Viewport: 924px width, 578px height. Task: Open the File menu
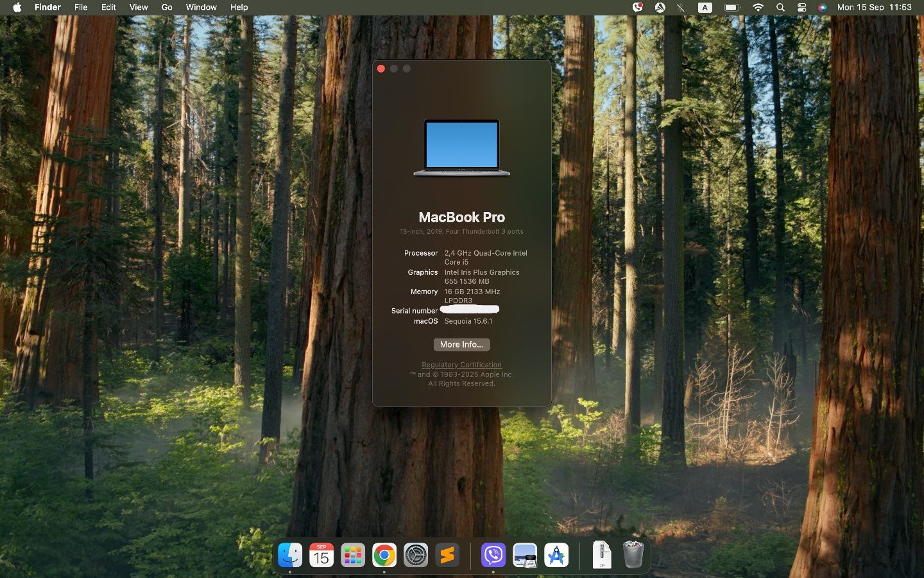[x=81, y=7]
